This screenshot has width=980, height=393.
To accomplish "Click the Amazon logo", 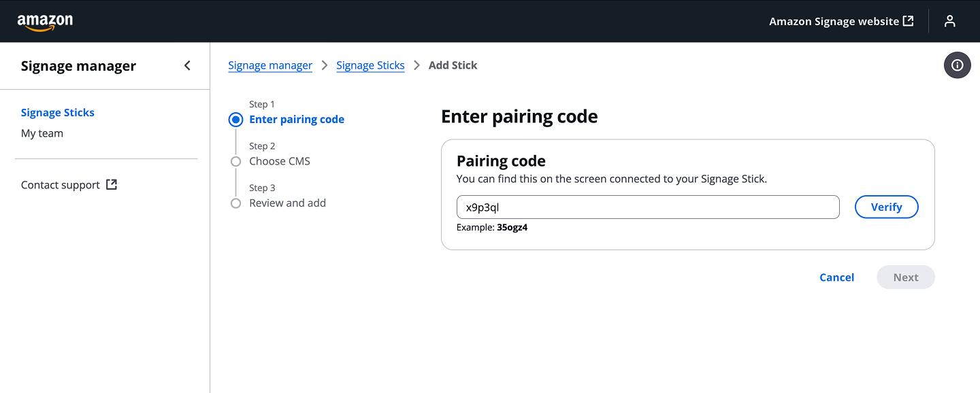I will point(45,21).
